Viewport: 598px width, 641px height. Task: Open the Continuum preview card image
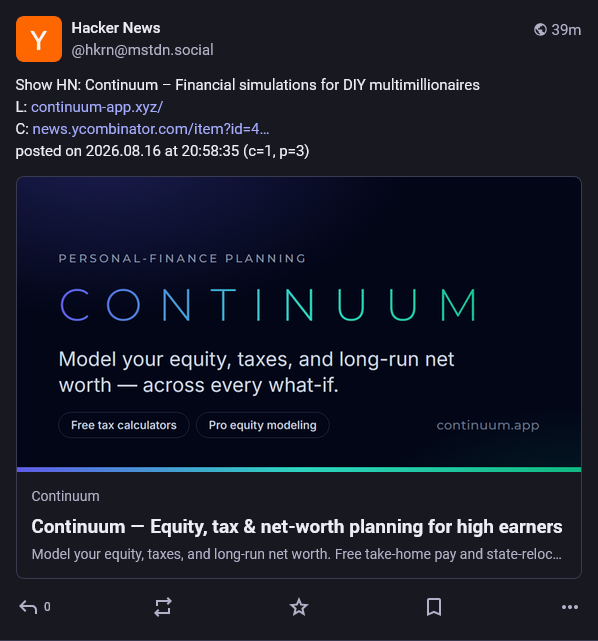[x=299, y=324]
